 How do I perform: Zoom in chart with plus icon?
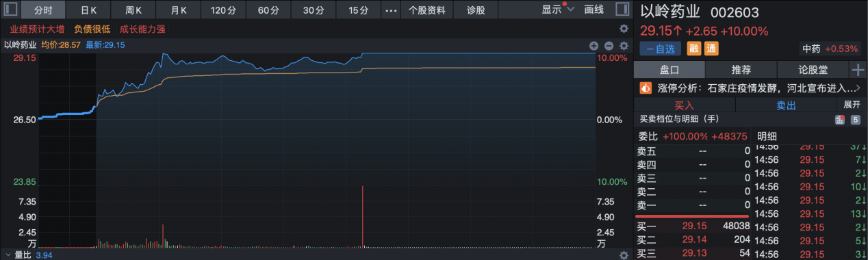[x=594, y=45]
